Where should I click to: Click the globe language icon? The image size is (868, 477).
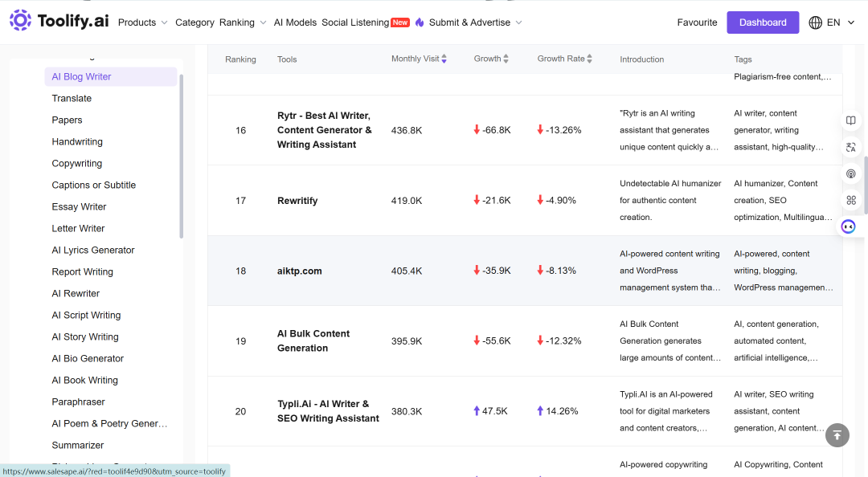pos(816,22)
